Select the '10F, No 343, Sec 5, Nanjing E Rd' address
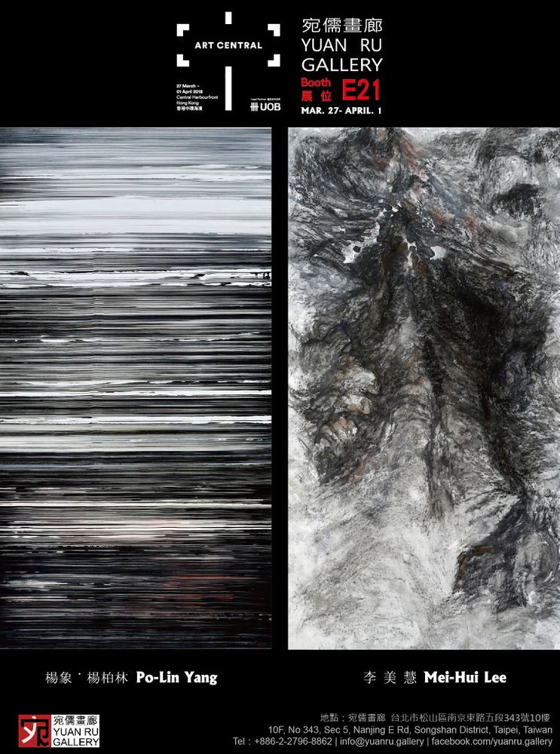 (x=411, y=730)
